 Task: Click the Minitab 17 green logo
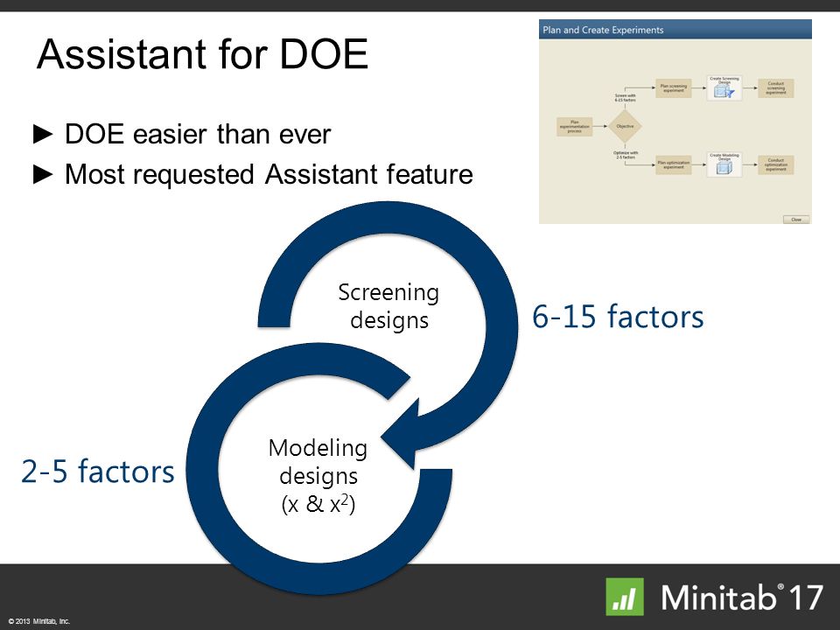tap(624, 597)
